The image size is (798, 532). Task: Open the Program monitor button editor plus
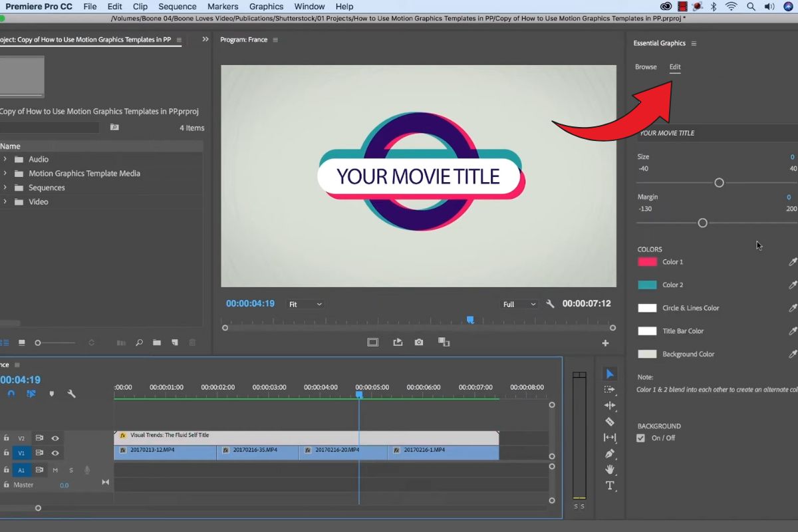pyautogui.click(x=605, y=343)
